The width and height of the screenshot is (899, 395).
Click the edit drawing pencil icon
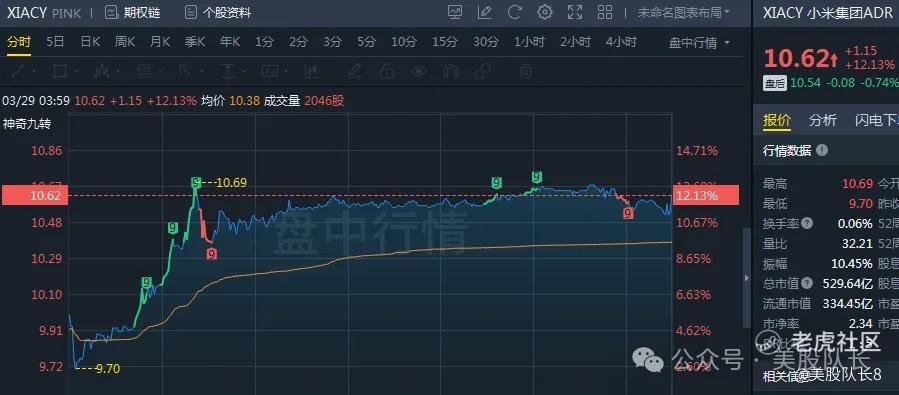(x=484, y=12)
